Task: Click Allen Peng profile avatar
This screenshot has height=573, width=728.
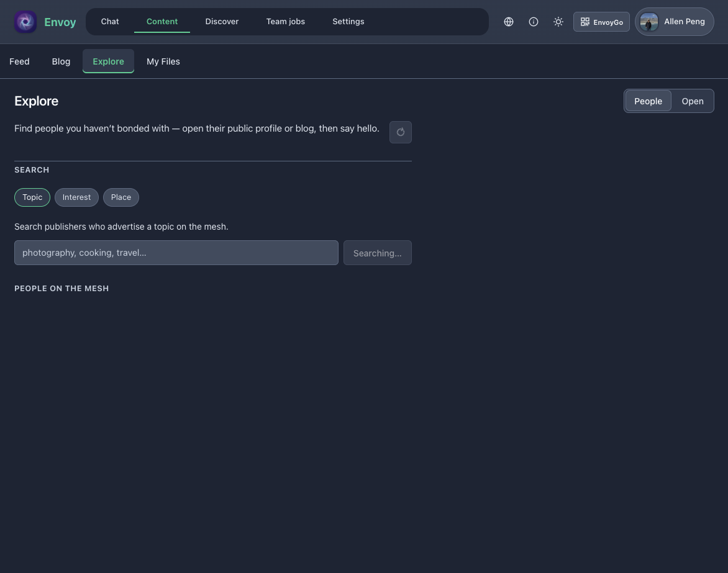Action: tap(648, 22)
